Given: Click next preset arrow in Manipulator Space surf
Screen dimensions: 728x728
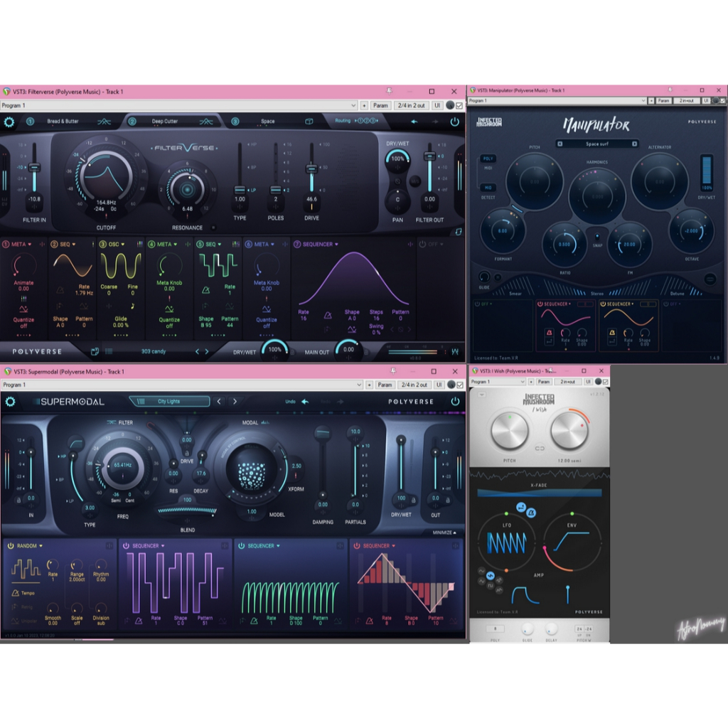Looking at the screenshot, I should tap(634, 144).
